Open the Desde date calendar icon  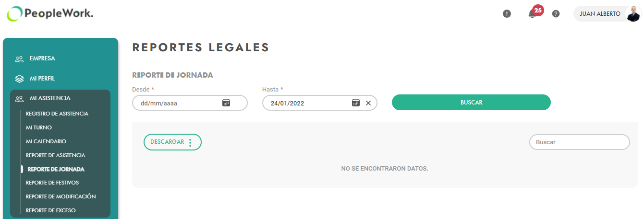tap(226, 103)
